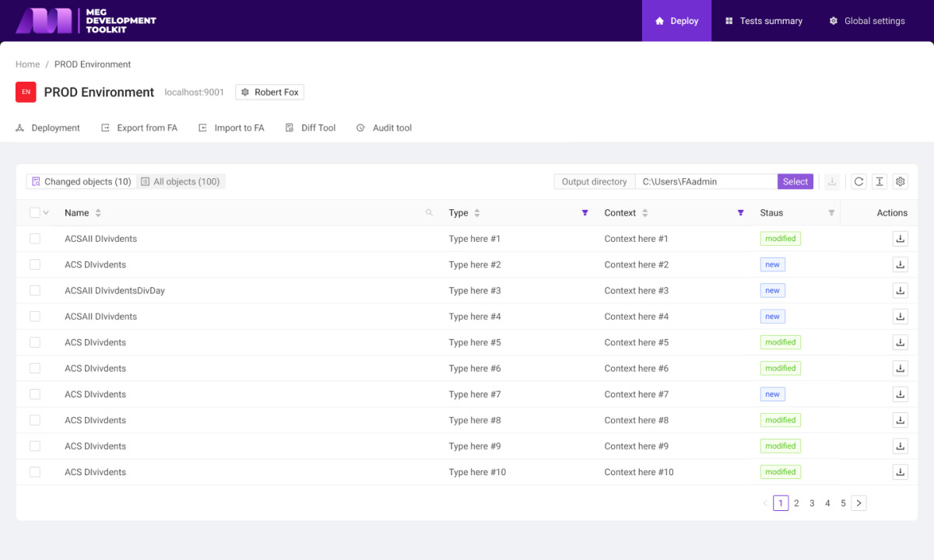Open the Context column filter icon
This screenshot has height=560, width=934.
[740, 213]
